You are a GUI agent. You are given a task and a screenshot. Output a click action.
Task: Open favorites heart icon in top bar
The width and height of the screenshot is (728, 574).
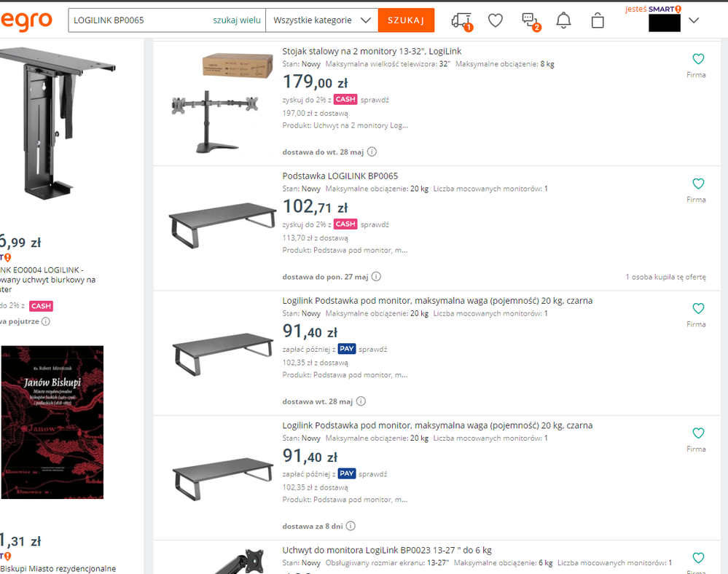coord(496,20)
